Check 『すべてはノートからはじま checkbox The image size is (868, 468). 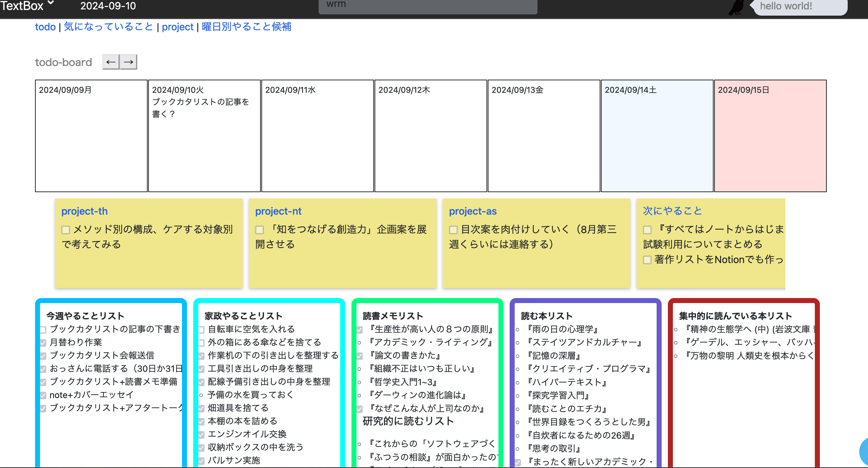(x=647, y=230)
